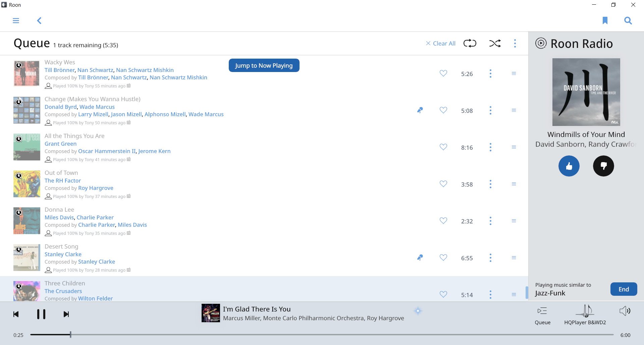This screenshot has height=345, width=644.
Task: Open artist link The Crusaders
Action: (63, 291)
